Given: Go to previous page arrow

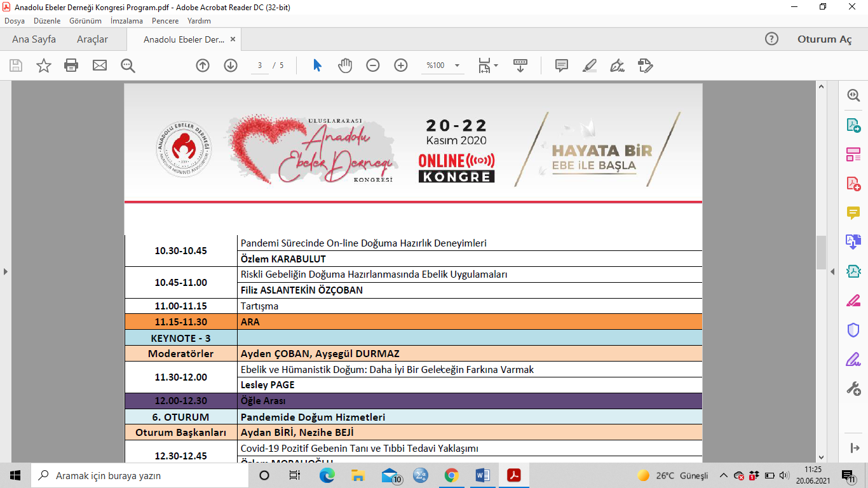Looking at the screenshot, I should 203,65.
